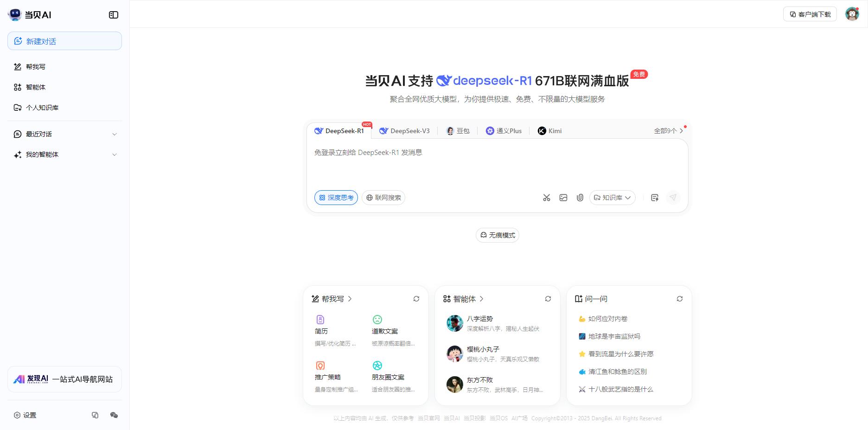Image resolution: width=868 pixels, height=430 pixels.
Task: Refresh the 问一问 questions list
Action: pyautogui.click(x=680, y=299)
